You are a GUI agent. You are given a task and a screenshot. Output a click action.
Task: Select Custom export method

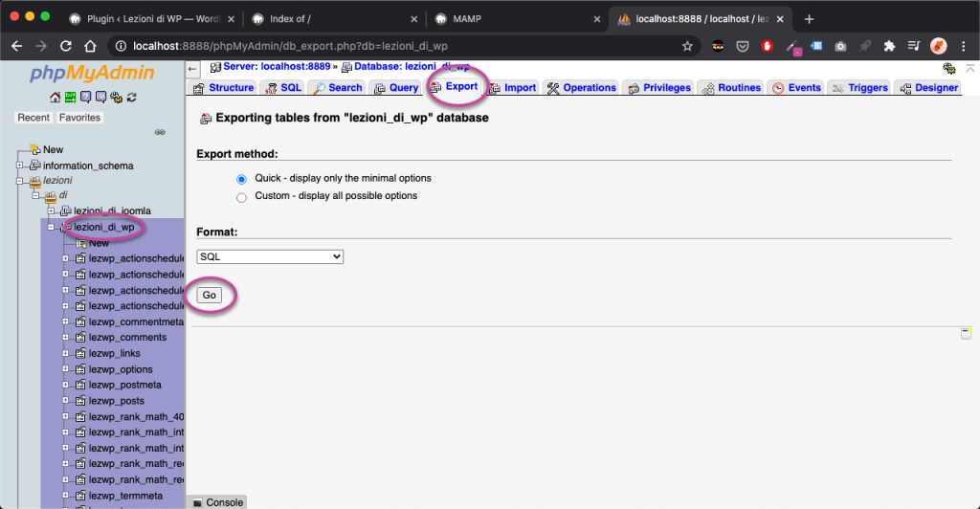241,197
